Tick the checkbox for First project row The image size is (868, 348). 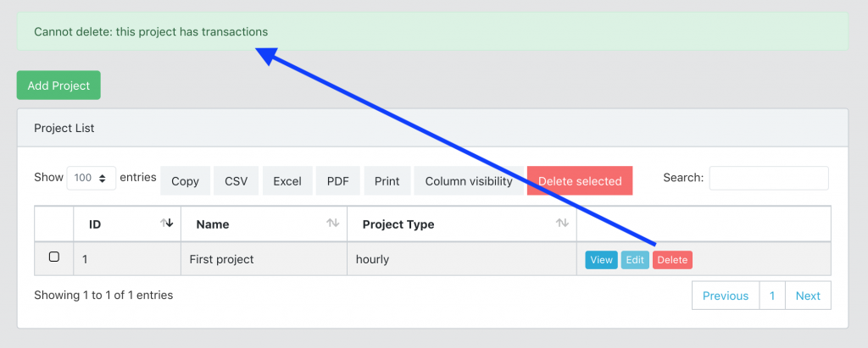54,257
